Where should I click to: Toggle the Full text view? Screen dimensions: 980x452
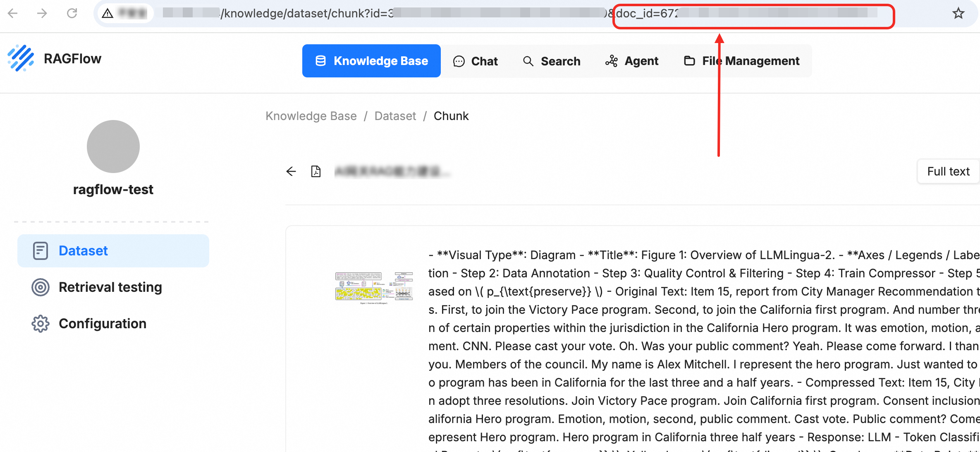pos(948,171)
